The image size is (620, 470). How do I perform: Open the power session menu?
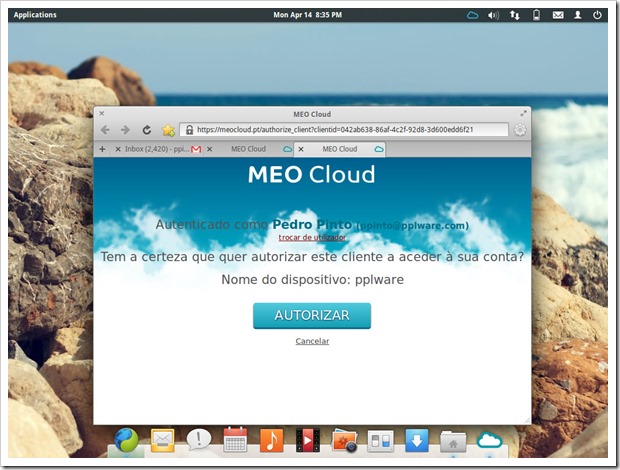pos(597,15)
